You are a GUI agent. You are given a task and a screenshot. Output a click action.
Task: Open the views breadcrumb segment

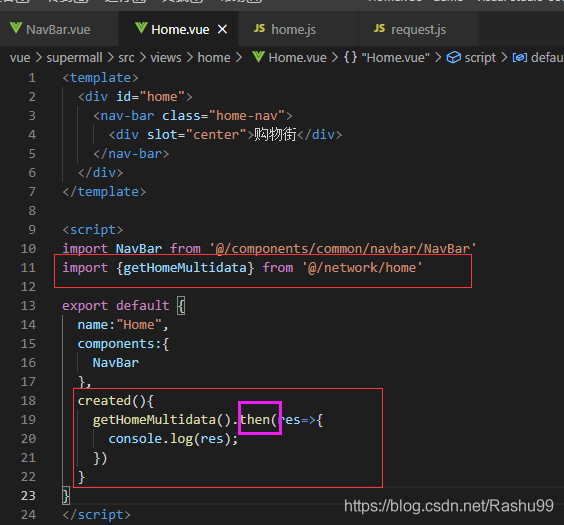point(166,58)
